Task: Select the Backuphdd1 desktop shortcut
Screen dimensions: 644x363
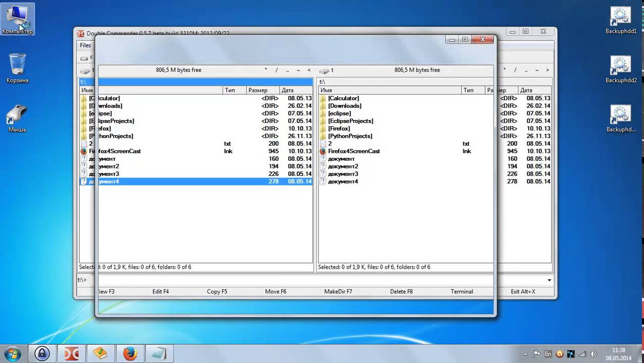Action: pyautogui.click(x=621, y=20)
